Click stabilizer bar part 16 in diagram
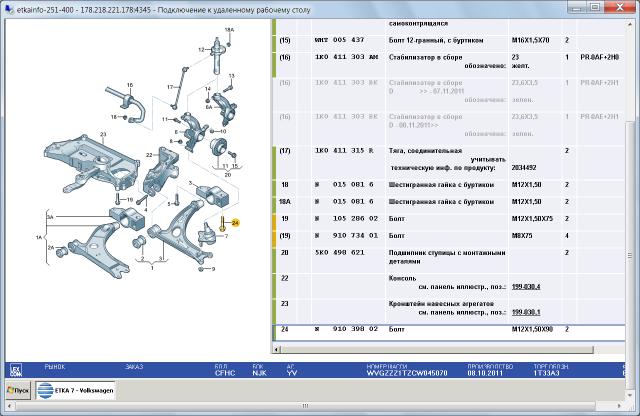Image resolution: width=640 pixels, height=416 pixels. (x=127, y=104)
